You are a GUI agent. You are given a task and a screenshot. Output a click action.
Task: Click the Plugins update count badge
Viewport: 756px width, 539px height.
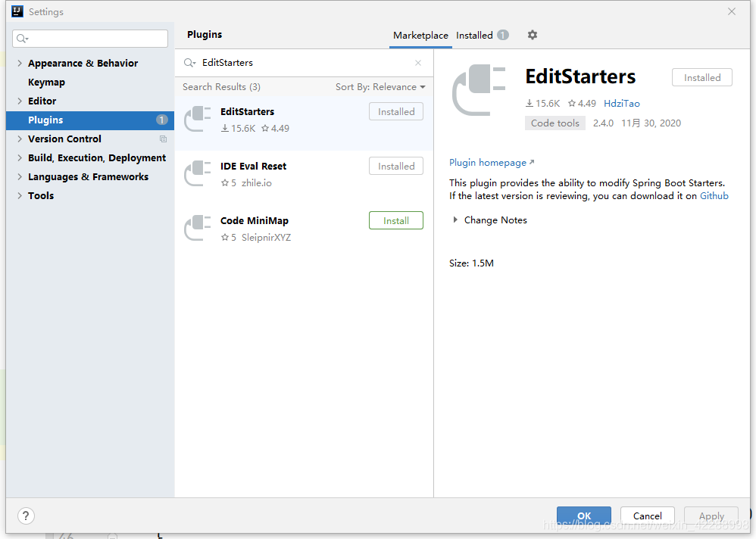[x=161, y=120]
